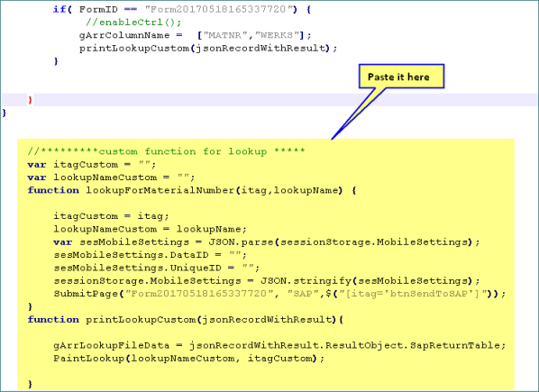This screenshot has height=392, width=539.
Task: Click the 'sesMobileSettings.UniqueID' assignment line
Action: [157, 268]
